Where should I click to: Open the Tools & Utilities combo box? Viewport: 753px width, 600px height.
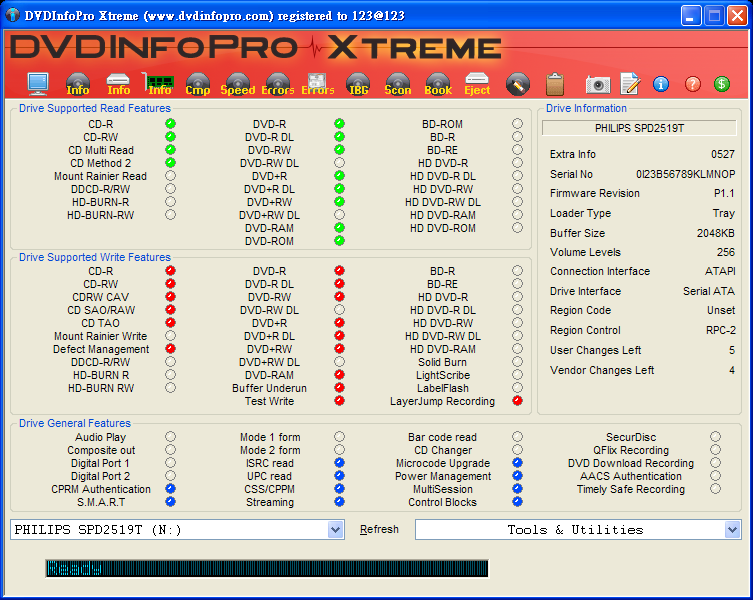pyautogui.click(x=578, y=529)
